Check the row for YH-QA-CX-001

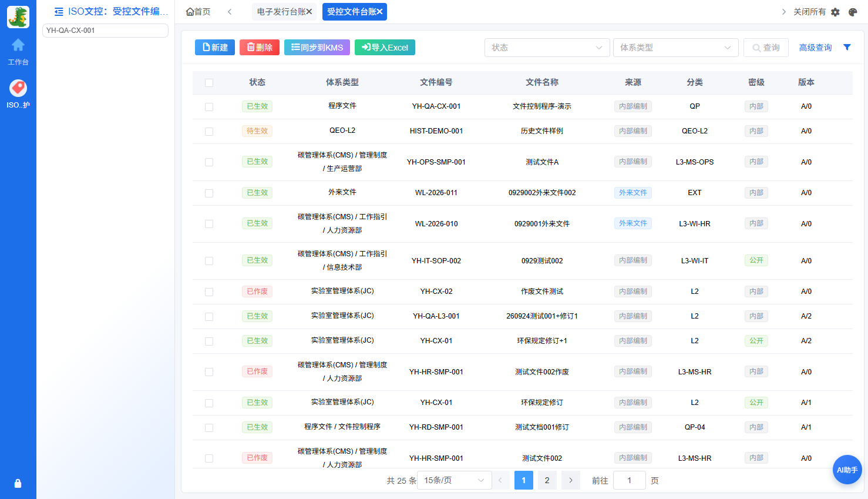point(209,107)
